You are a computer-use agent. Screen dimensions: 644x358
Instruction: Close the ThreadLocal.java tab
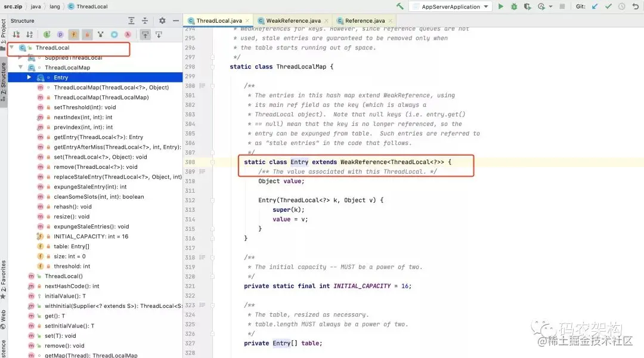click(x=247, y=20)
